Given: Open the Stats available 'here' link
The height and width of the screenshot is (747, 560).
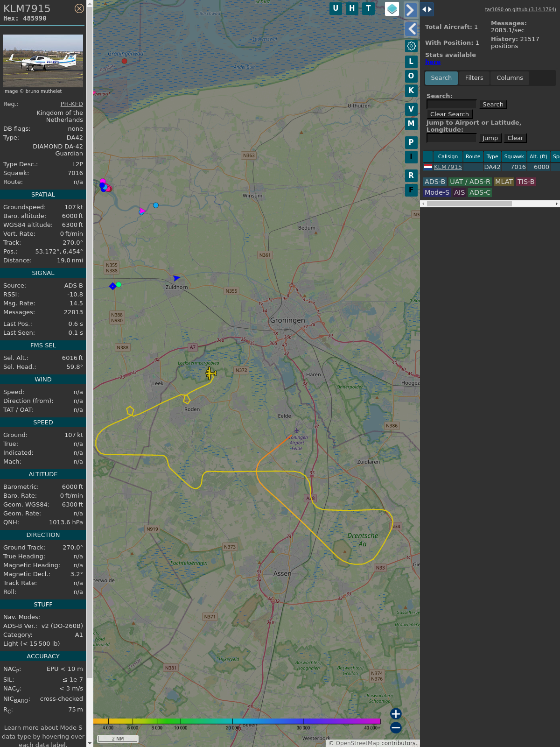Looking at the screenshot, I should coord(433,62).
